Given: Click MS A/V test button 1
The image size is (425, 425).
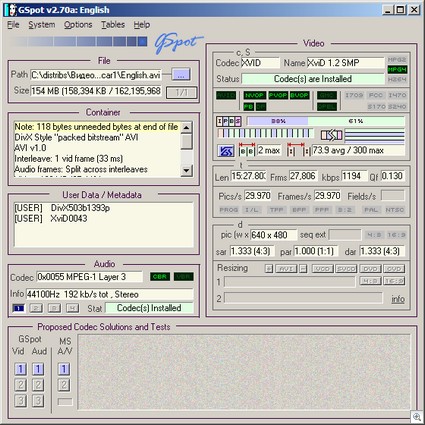Looking at the screenshot, I should tap(64, 369).
